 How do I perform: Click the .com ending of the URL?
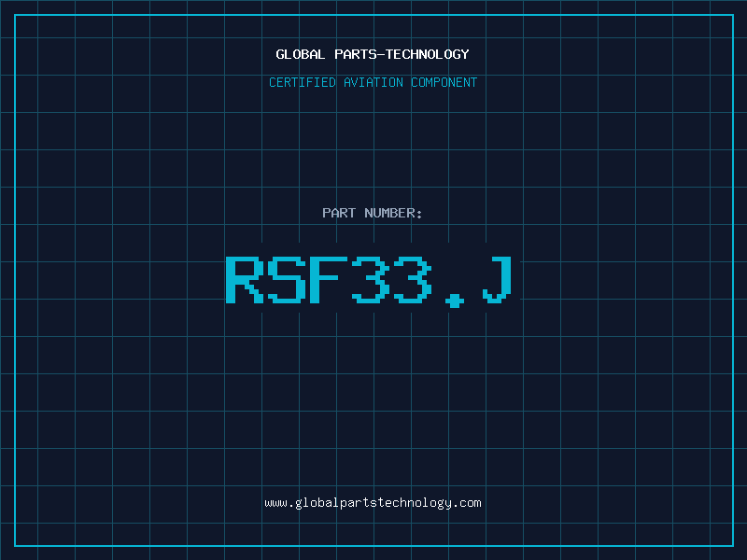click(x=467, y=503)
